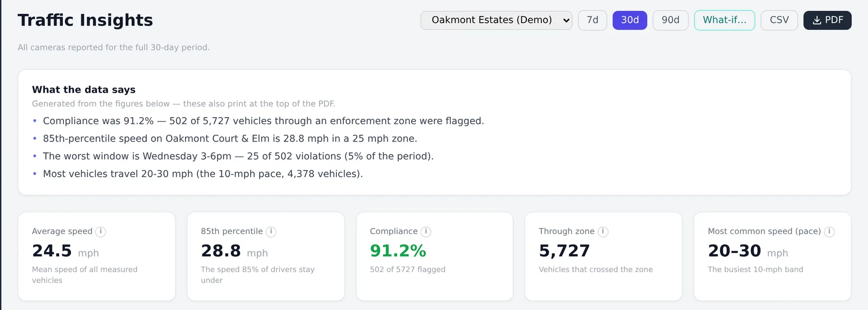The width and height of the screenshot is (868, 310).
Task: Click the 'worst window is Wednesday 3-6pm' bullet
Action: (238, 156)
